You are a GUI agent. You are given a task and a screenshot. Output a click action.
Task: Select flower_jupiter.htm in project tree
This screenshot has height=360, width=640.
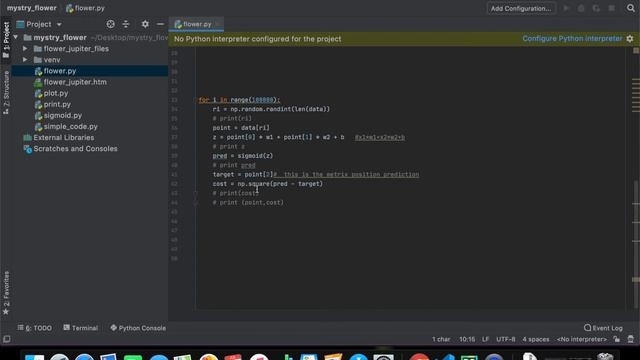(75, 82)
